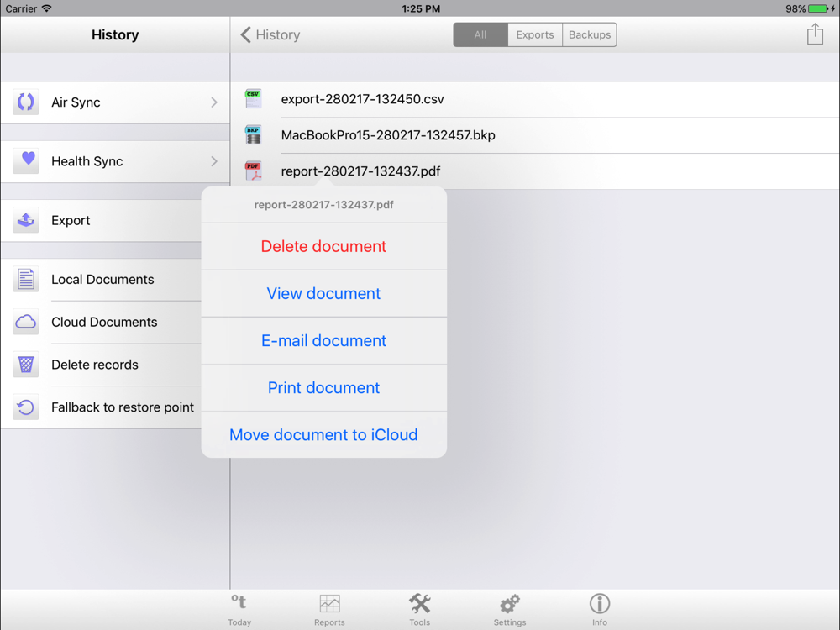840x630 pixels.
Task: Tap the BKP backup file icon
Action: pos(254,135)
